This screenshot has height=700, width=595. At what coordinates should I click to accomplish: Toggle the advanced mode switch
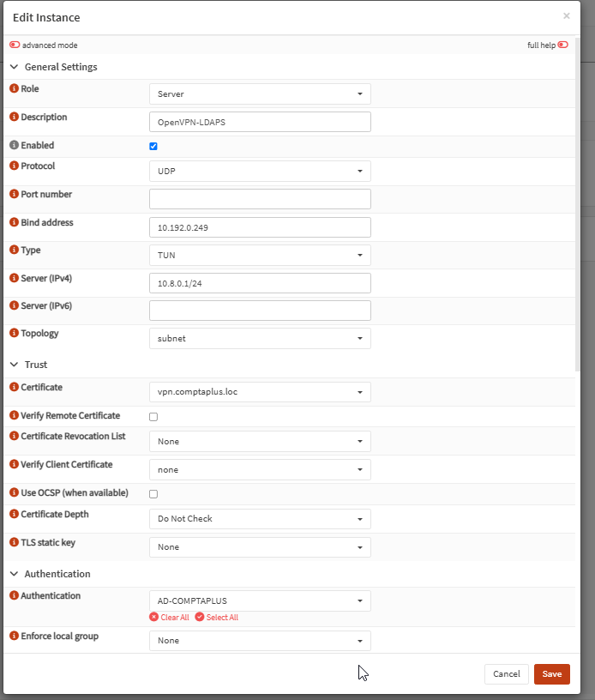tap(15, 45)
